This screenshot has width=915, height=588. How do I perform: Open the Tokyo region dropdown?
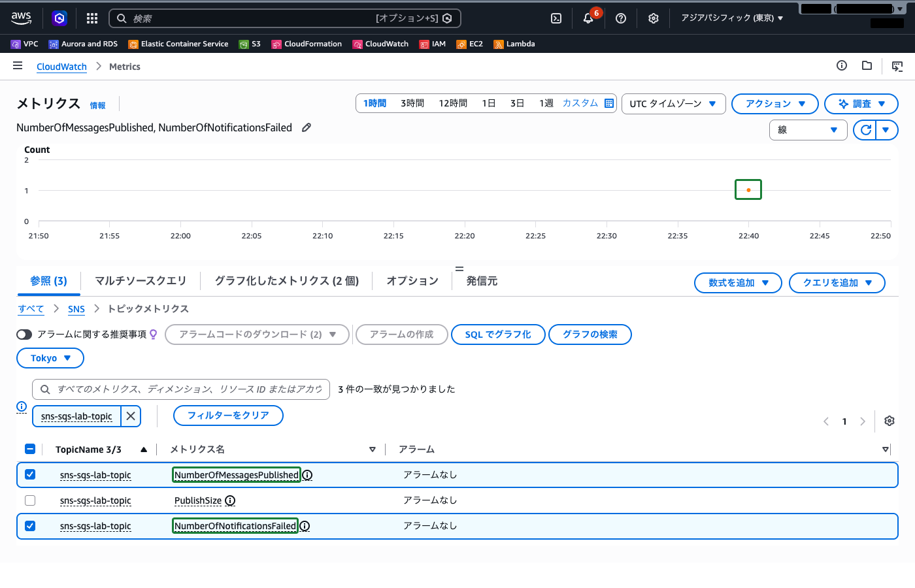[50, 358]
